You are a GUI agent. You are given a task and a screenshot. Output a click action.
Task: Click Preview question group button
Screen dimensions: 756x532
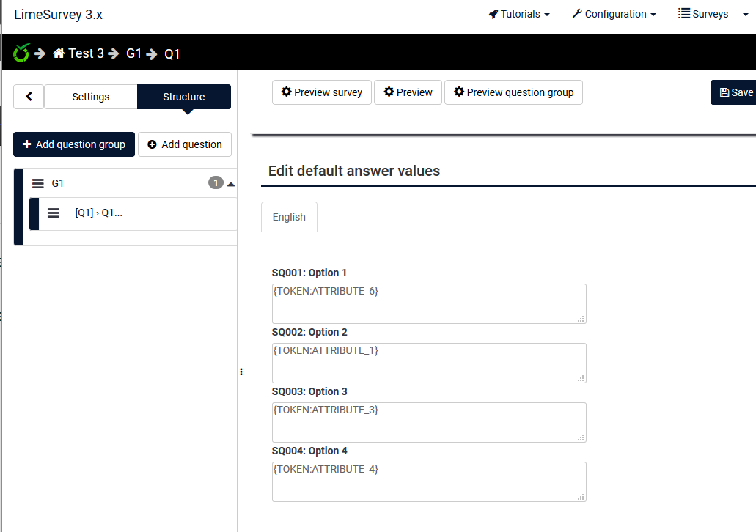(x=513, y=92)
